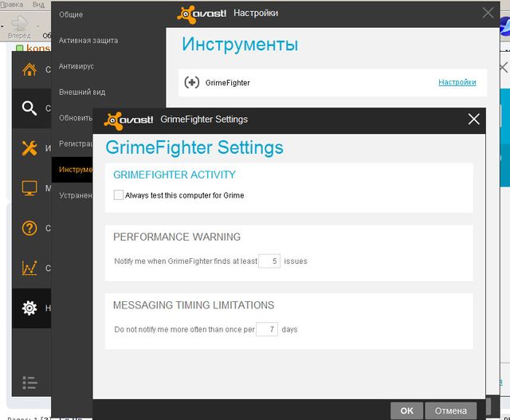This screenshot has height=420, width=510.
Task: Open the Внешний вид settings section
Action: (82, 92)
